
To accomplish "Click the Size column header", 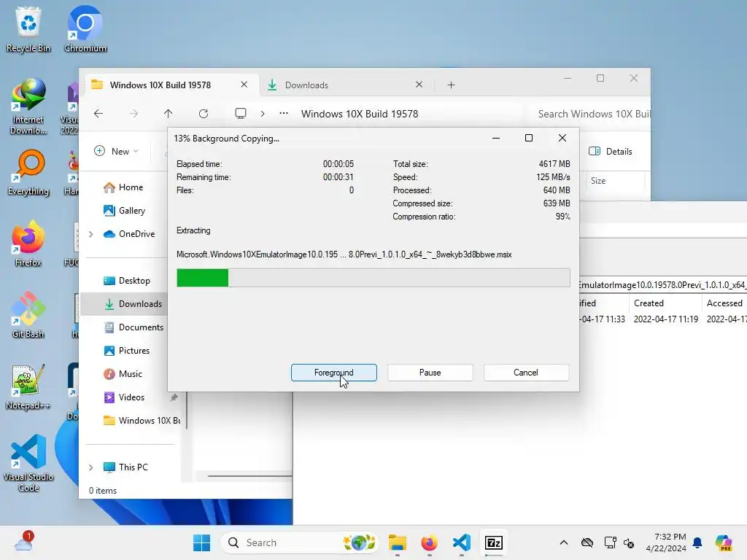I will point(598,181).
